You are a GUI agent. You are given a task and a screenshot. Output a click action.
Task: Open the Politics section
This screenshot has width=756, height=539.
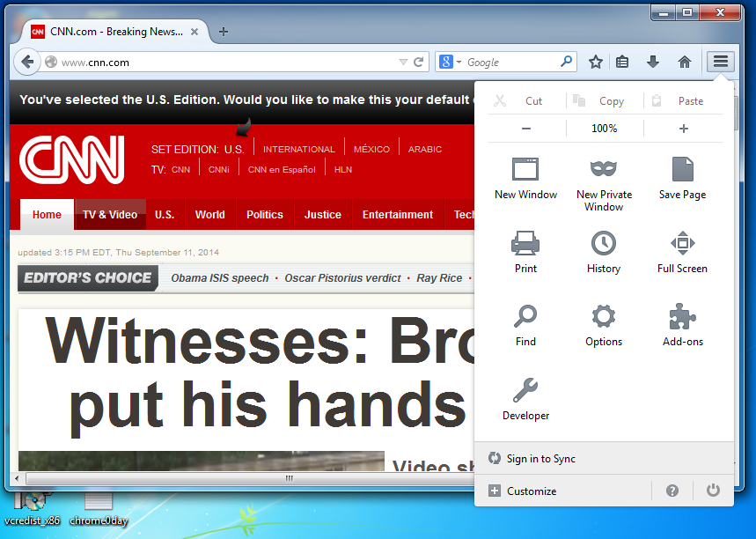pos(265,215)
